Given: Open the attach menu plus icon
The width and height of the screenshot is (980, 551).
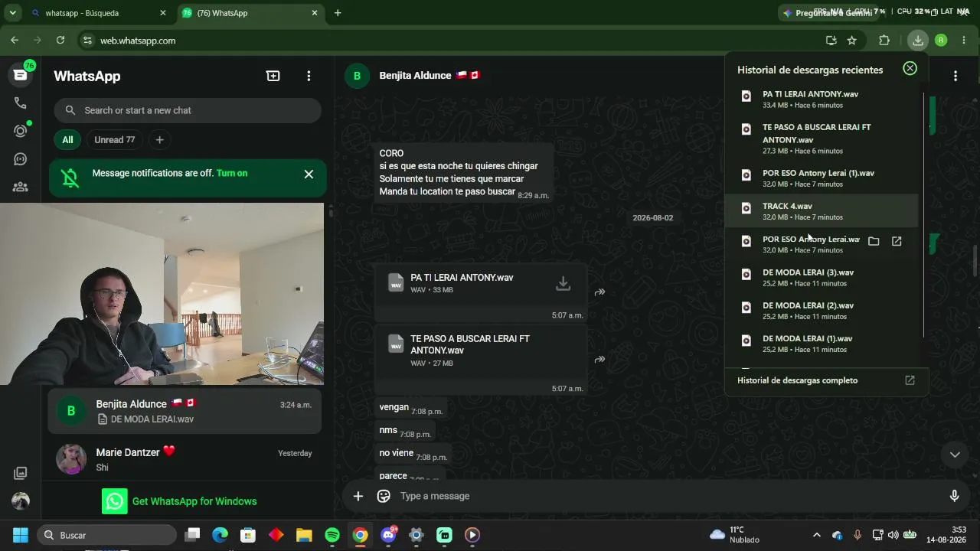Looking at the screenshot, I should click(x=358, y=496).
